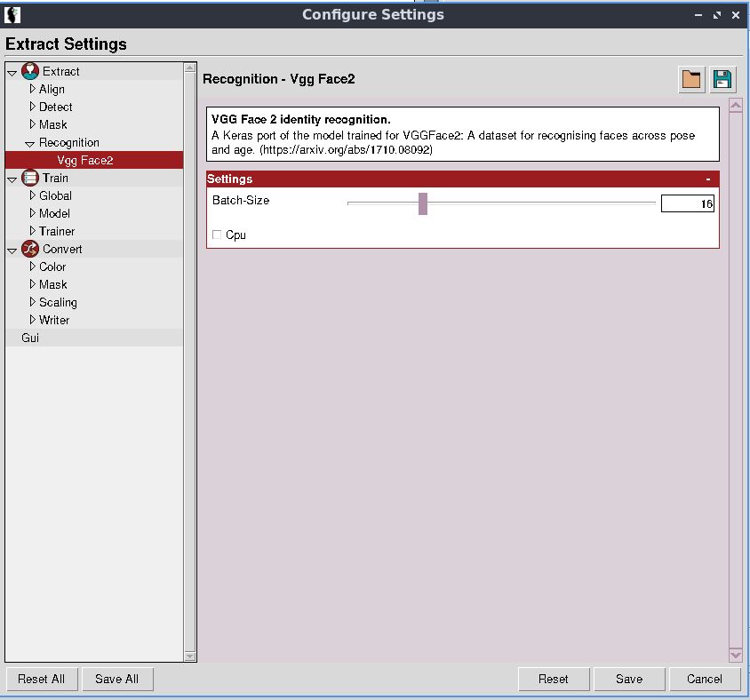750x700 pixels.
Task: Click the Save All button
Action: pos(117,679)
